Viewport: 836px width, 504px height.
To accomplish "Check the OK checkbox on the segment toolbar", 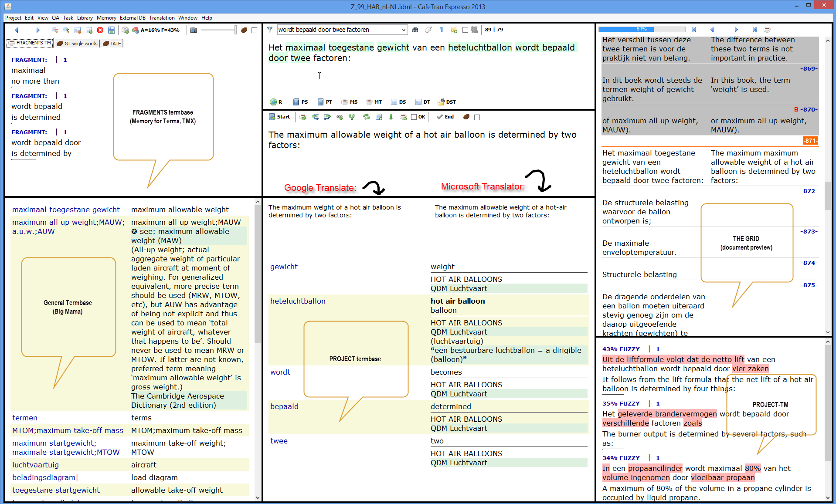I will click(x=413, y=117).
